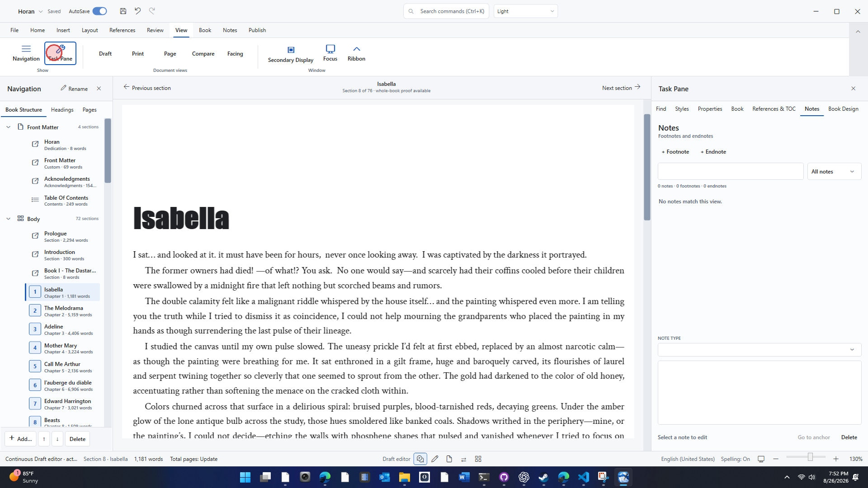Open Secondary Display window option
This screenshot has width=868, height=488.
pos(291,54)
